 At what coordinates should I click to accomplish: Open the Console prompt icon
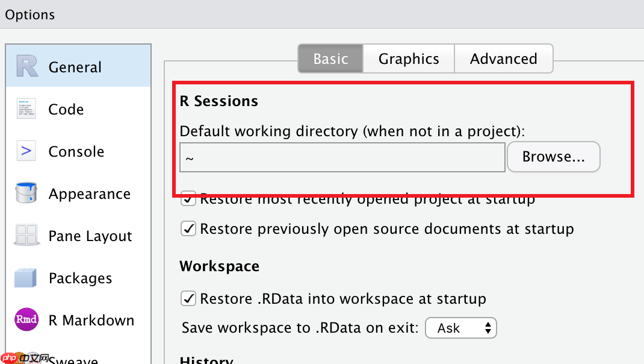26,151
